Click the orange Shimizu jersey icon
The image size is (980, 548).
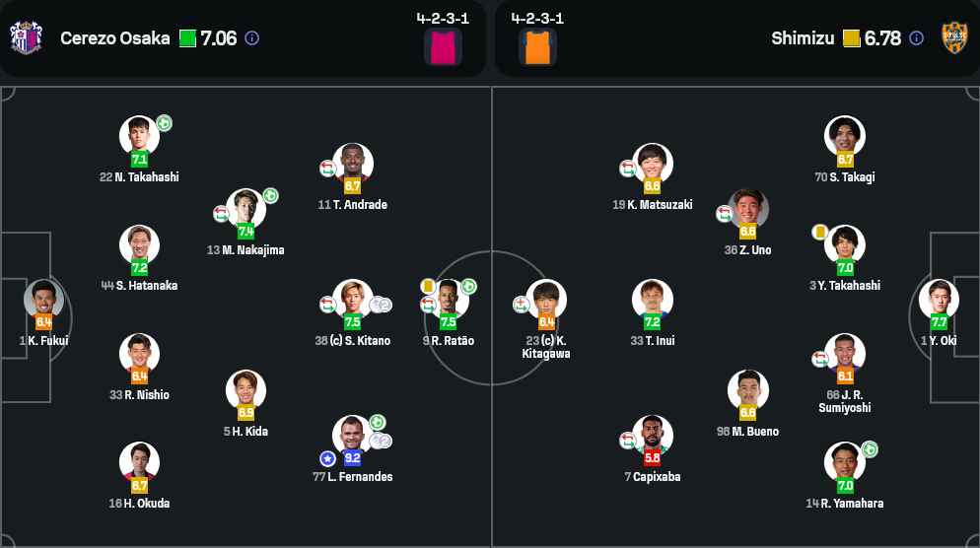(537, 46)
